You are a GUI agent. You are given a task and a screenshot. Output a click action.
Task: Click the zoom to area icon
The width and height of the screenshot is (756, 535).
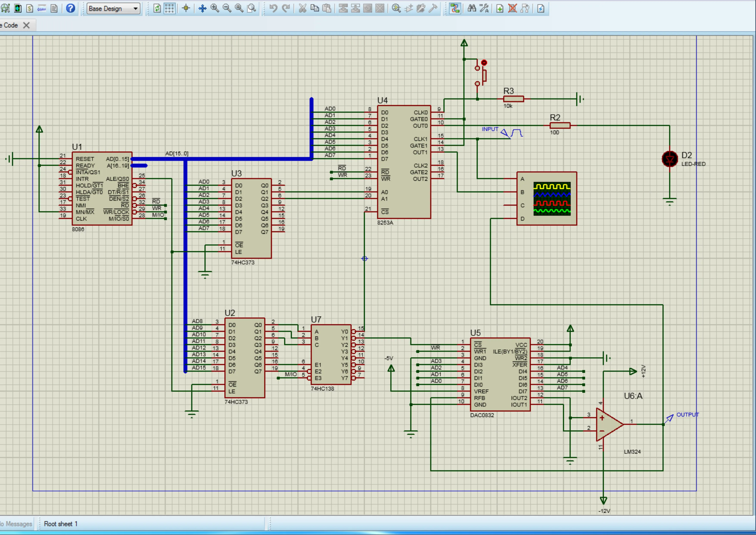click(252, 9)
